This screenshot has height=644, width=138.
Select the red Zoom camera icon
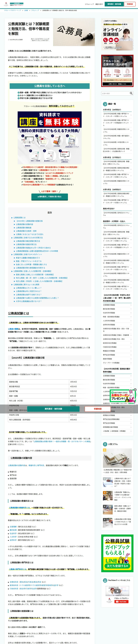tap(111, 40)
